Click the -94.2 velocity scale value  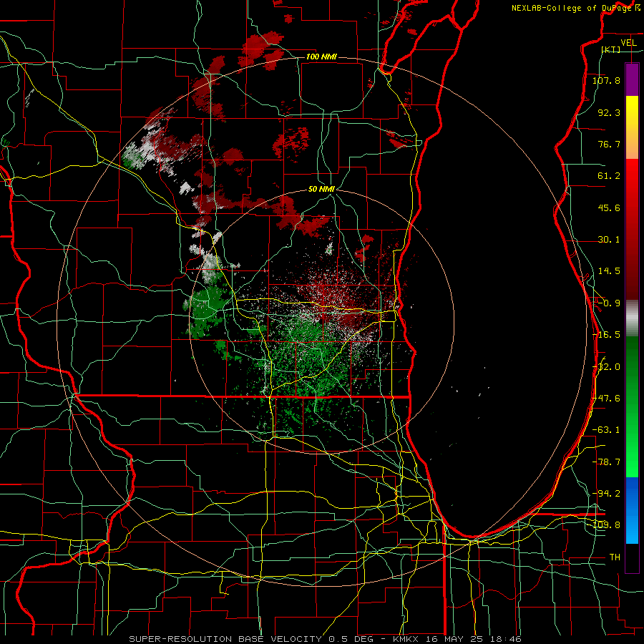coord(606,494)
